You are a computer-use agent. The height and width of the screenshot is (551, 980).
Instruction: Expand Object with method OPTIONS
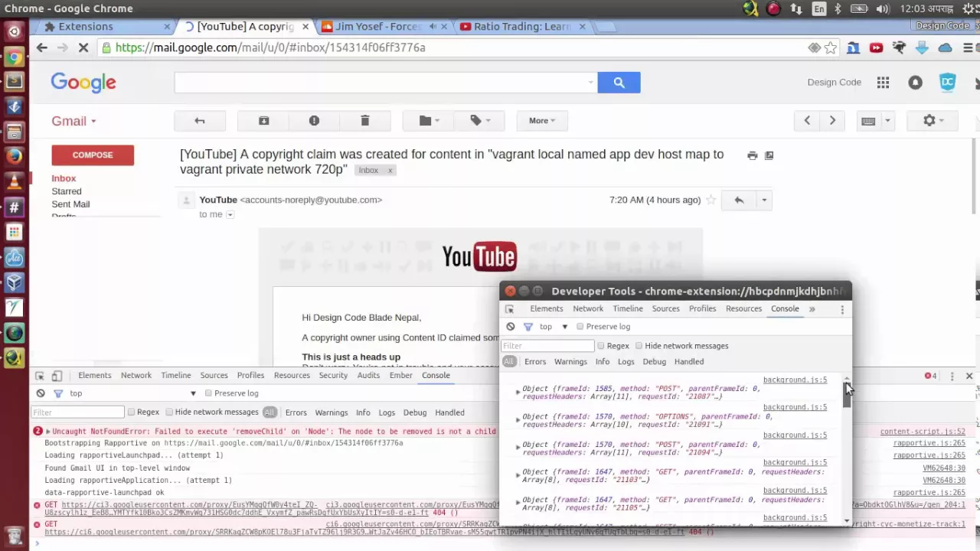point(518,419)
